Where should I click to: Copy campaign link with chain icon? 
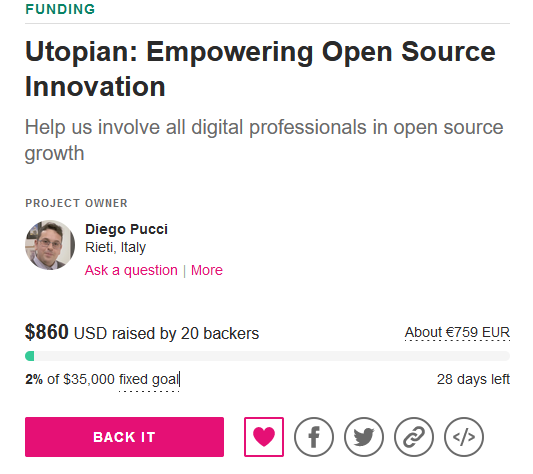pyautogui.click(x=414, y=437)
